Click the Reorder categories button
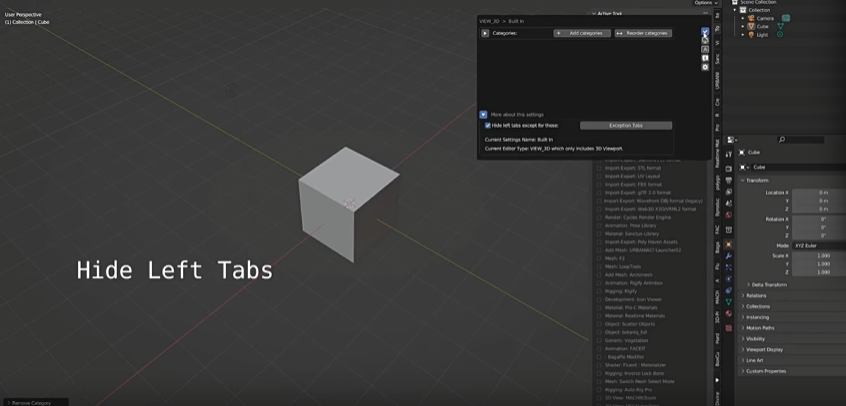The width and height of the screenshot is (846, 406). (x=642, y=33)
